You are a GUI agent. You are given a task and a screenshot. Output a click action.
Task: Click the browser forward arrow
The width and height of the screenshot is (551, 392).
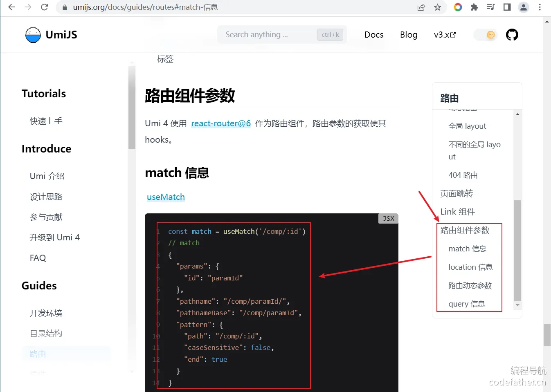pos(28,7)
